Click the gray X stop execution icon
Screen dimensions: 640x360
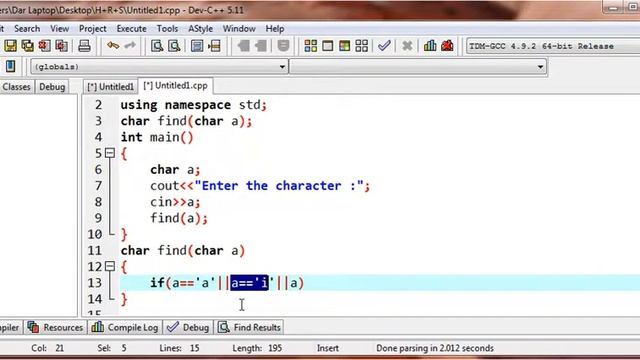click(x=407, y=46)
